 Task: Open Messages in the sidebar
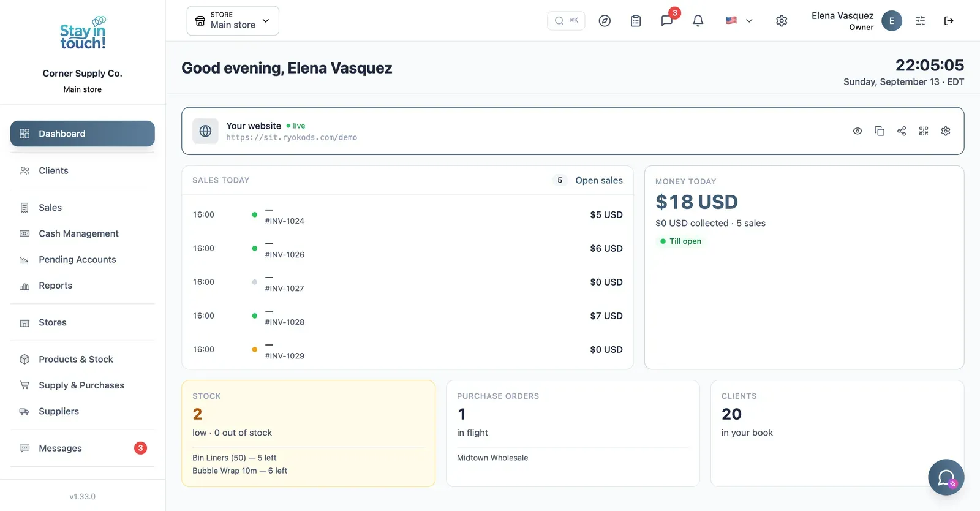[83, 449]
